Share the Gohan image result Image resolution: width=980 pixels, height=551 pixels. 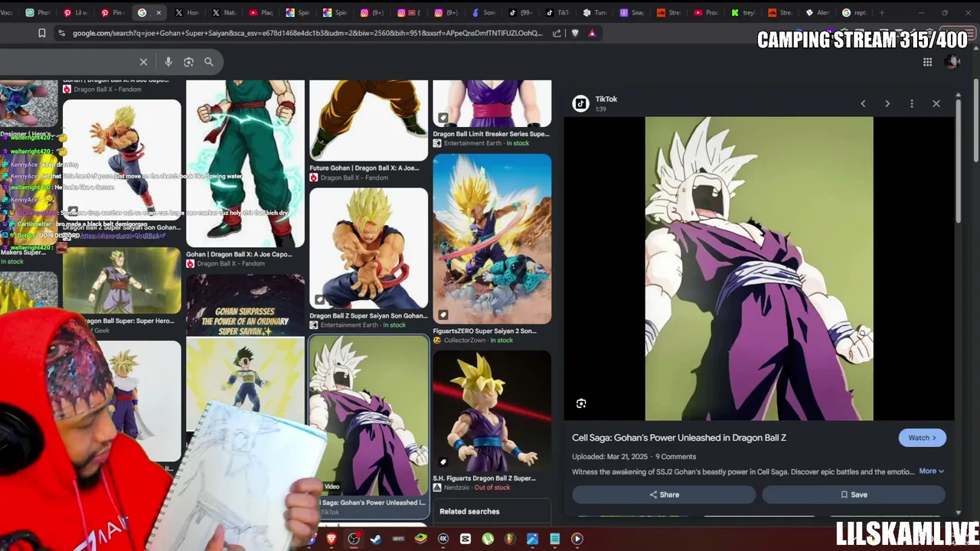point(664,494)
